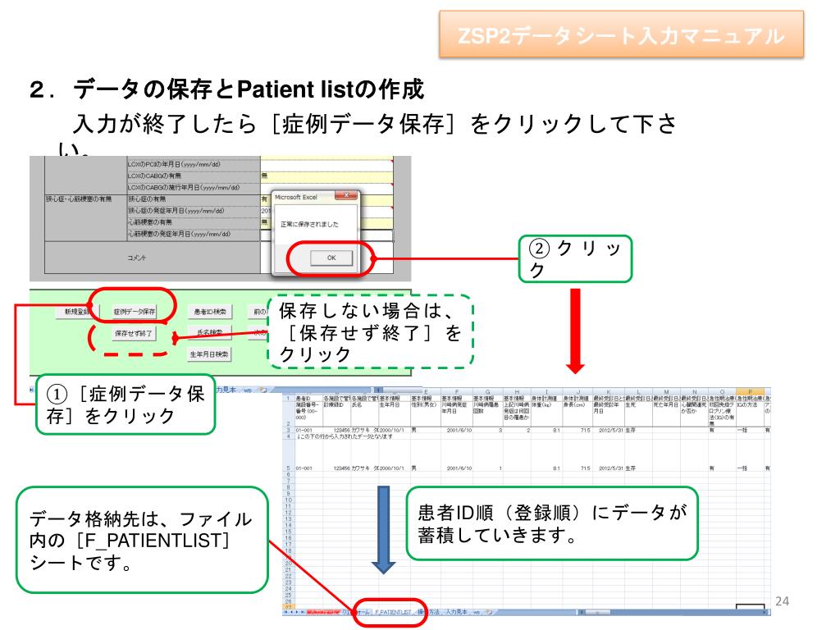Click the 保存せず終了 button
This screenshot has height=630, width=840.
coord(134,333)
